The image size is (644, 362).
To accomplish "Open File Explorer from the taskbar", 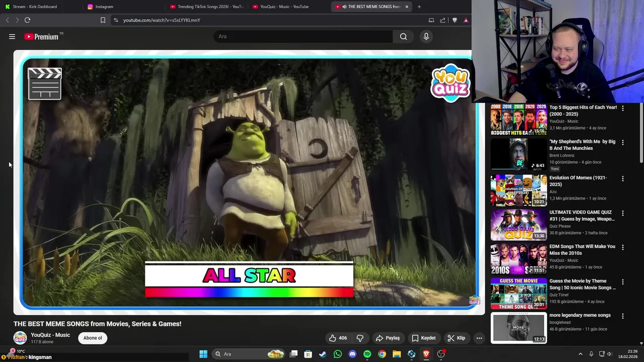I will [x=396, y=354].
